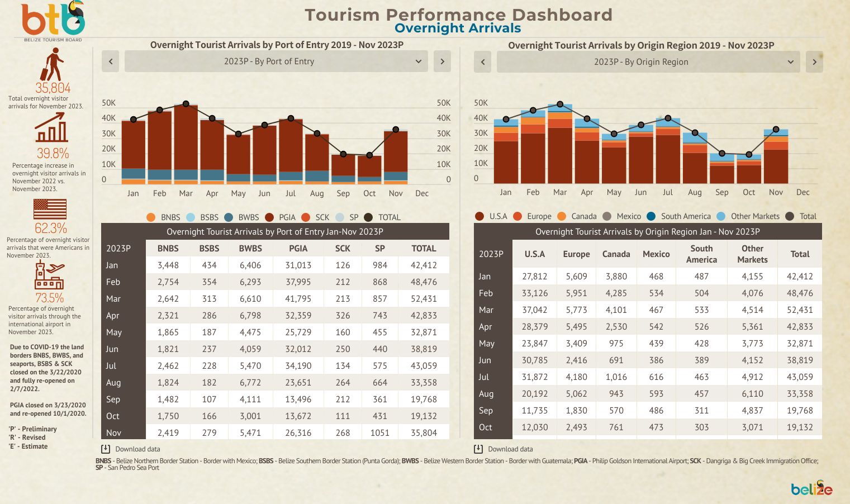Open the 2023P - By Port of Entry dropdown
Image resolution: width=850 pixels, height=504 pixels.
pyautogui.click(x=276, y=61)
